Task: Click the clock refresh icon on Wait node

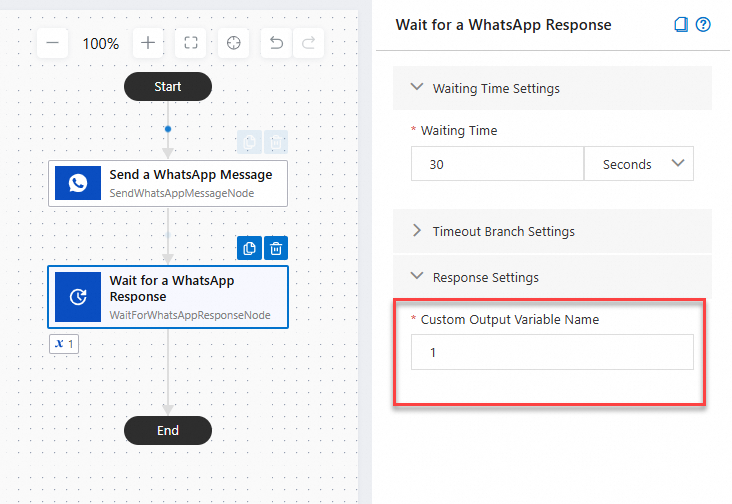Action: [x=78, y=297]
